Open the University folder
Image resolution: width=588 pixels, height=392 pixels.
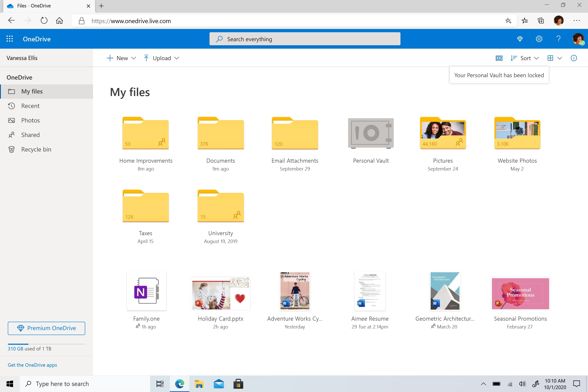coord(220,206)
